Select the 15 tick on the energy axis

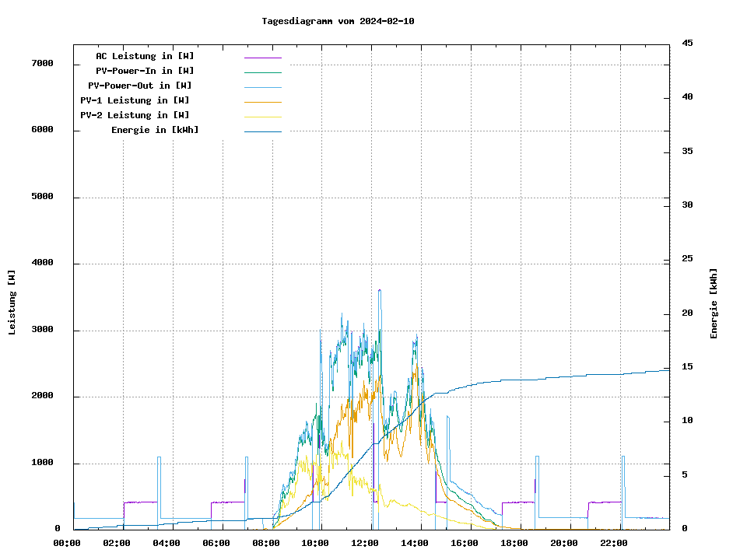pos(688,366)
